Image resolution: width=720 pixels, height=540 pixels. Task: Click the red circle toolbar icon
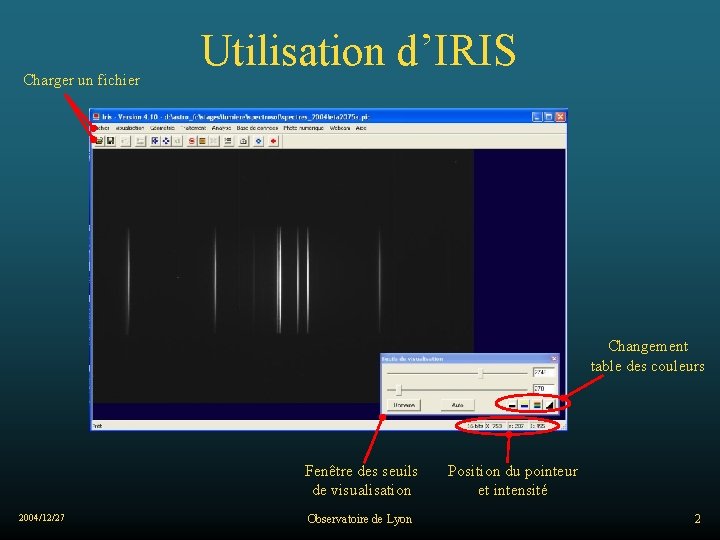coord(191,141)
